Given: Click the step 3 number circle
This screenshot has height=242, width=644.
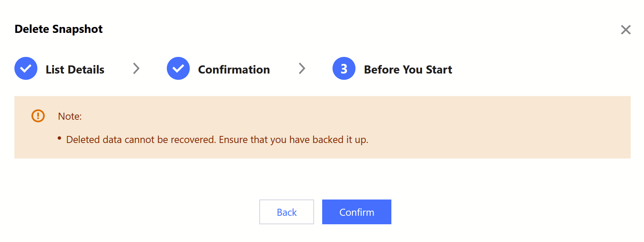Looking at the screenshot, I should coord(344,68).
